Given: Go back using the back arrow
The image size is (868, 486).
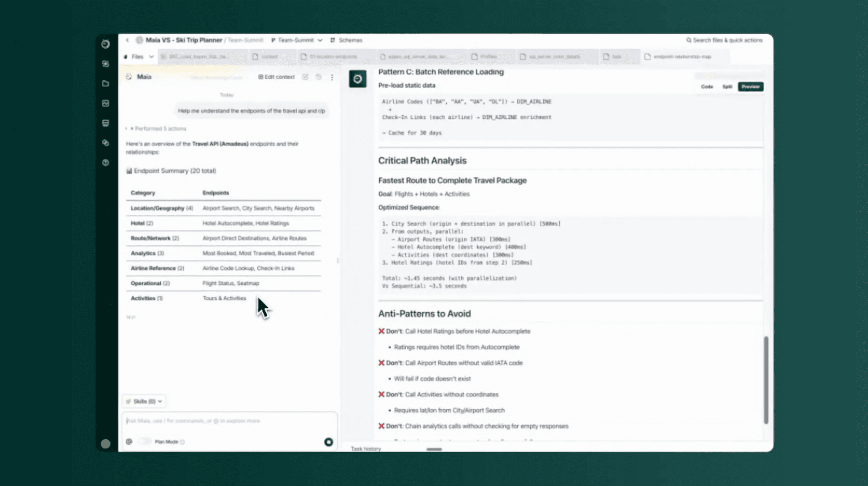Looking at the screenshot, I should click(x=127, y=40).
